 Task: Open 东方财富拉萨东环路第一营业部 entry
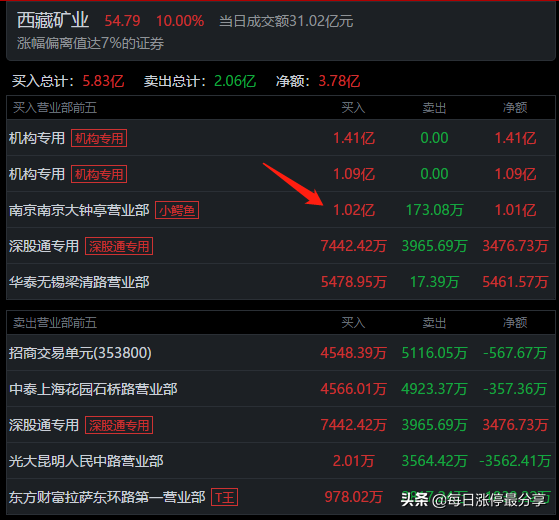coord(281,497)
